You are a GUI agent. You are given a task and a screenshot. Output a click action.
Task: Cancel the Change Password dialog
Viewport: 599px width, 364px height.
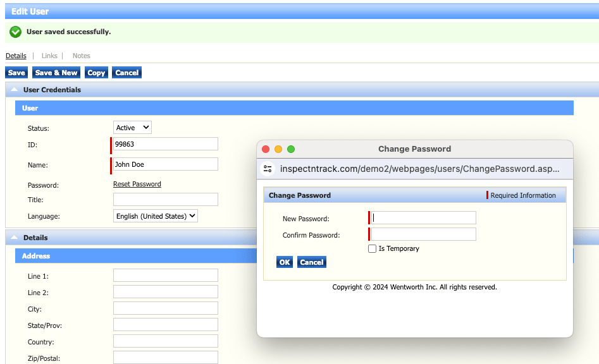coord(311,262)
